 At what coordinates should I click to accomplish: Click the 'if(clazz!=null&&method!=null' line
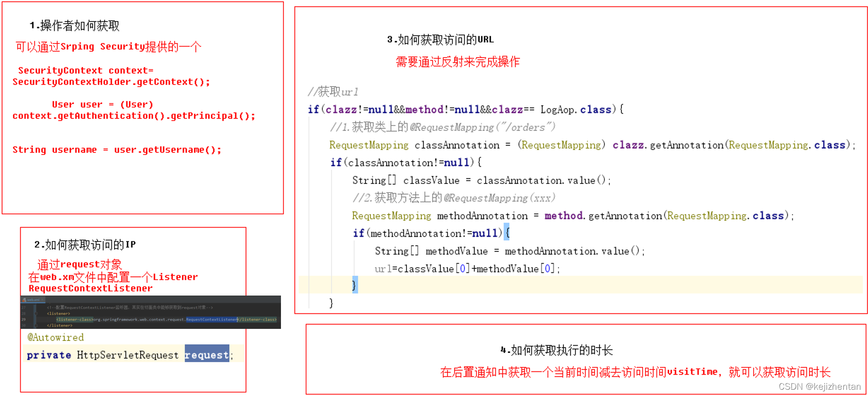point(465,110)
